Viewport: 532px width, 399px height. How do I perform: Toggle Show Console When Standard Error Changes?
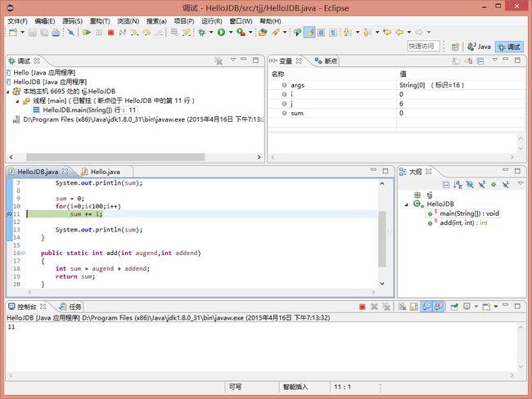(x=439, y=307)
